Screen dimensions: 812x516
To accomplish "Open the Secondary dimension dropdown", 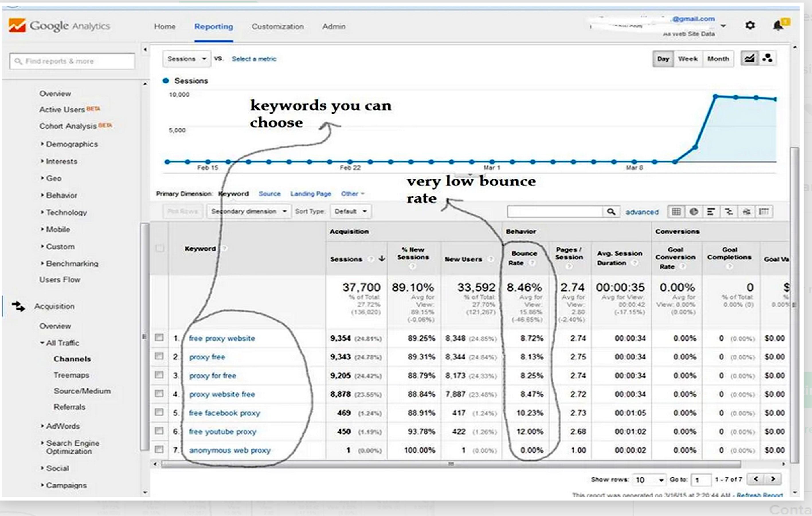I will [249, 212].
